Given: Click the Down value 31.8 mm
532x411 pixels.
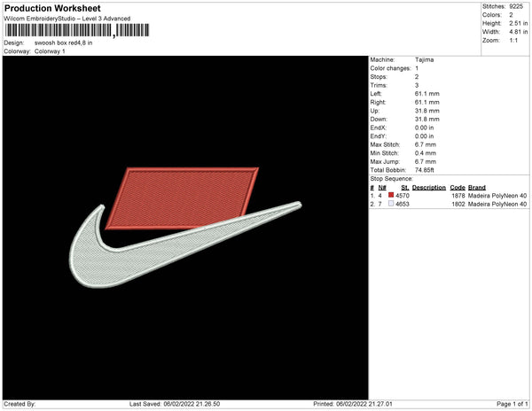Looking at the screenshot, I should tap(426, 120).
